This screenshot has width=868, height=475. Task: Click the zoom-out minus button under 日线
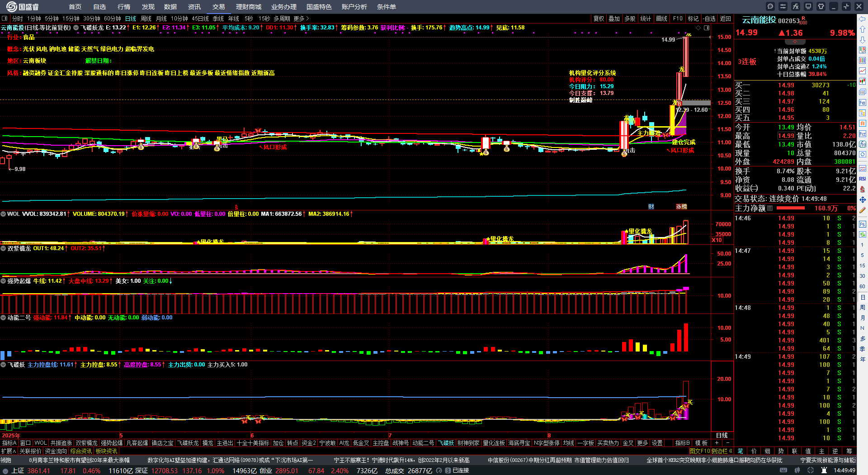pos(727,443)
